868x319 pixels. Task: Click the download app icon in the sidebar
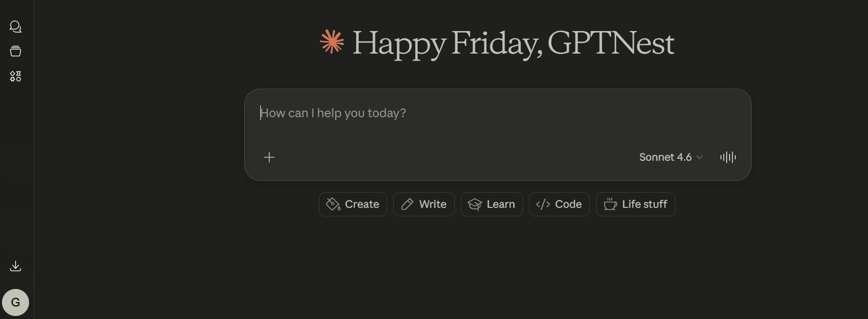click(x=16, y=266)
